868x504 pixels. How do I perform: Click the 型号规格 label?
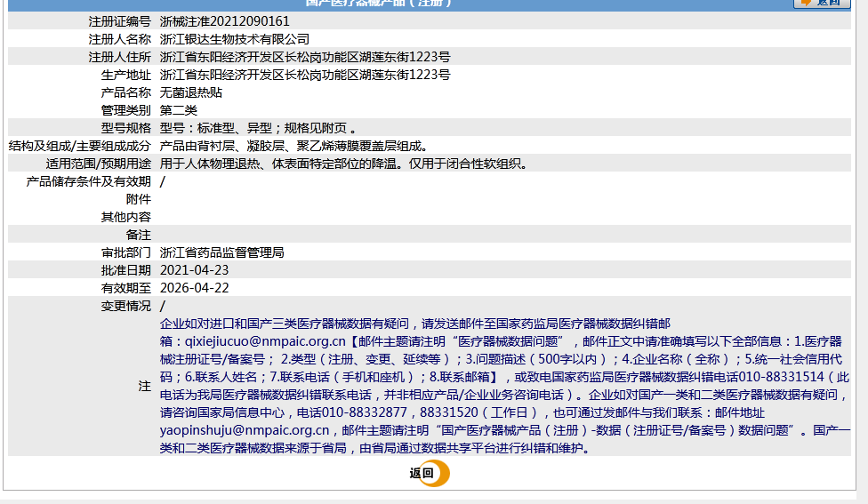click(125, 128)
